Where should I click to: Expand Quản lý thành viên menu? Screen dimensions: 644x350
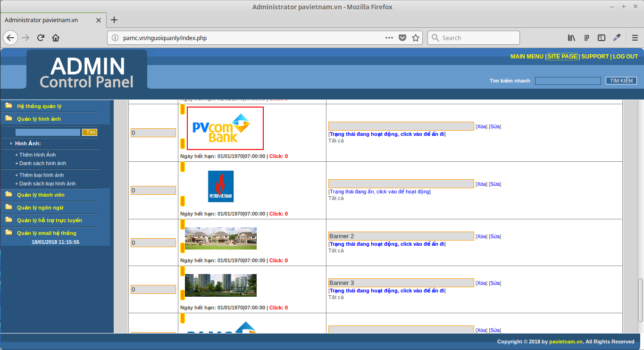tap(41, 195)
